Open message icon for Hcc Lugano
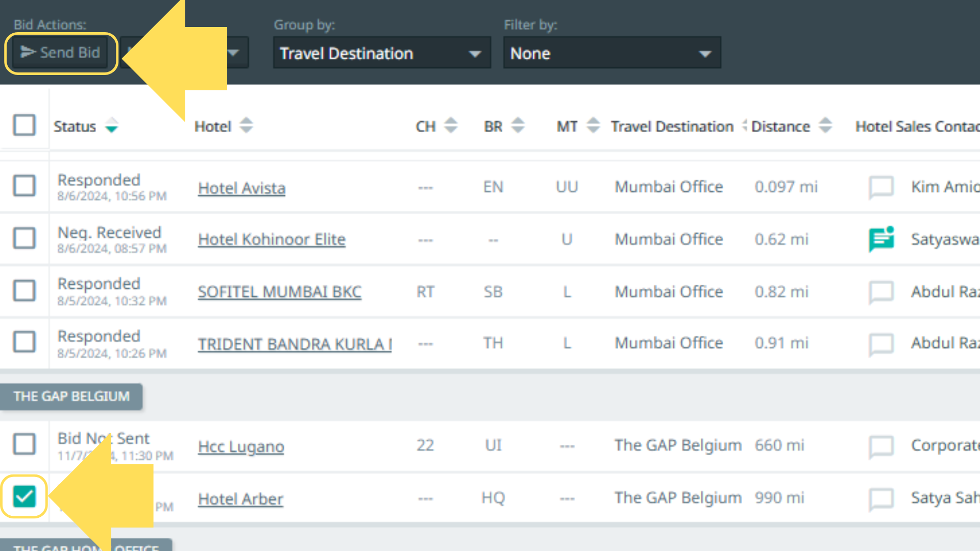The height and width of the screenshot is (551, 980). (881, 446)
